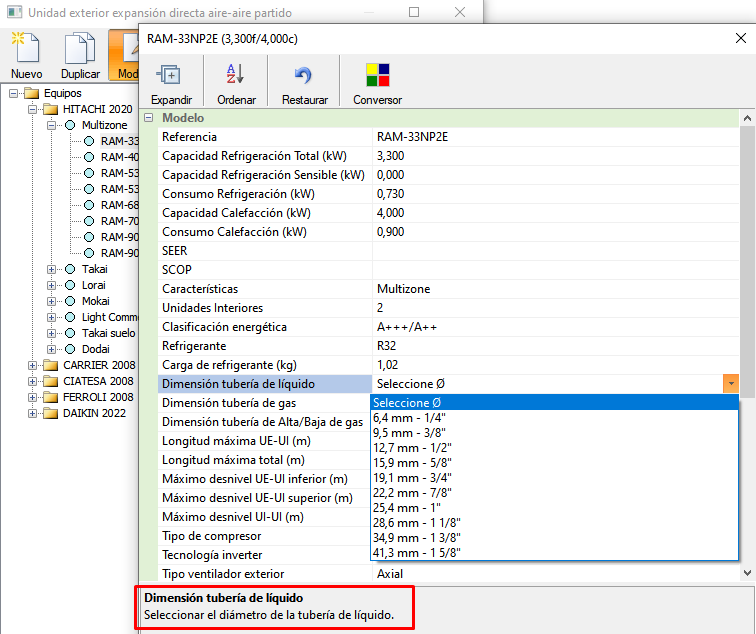
Task: Click Carga de refrigerante value 1,02
Action: click(x=555, y=365)
